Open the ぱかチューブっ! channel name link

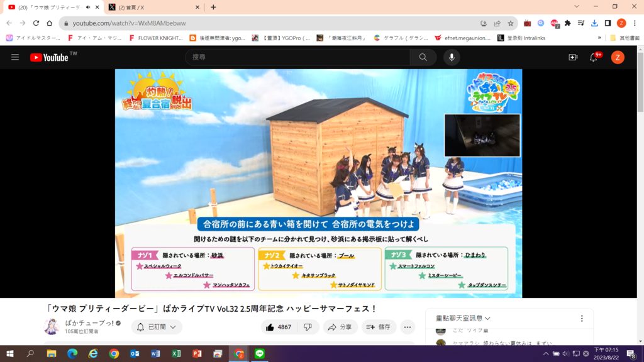pyautogui.click(x=89, y=323)
